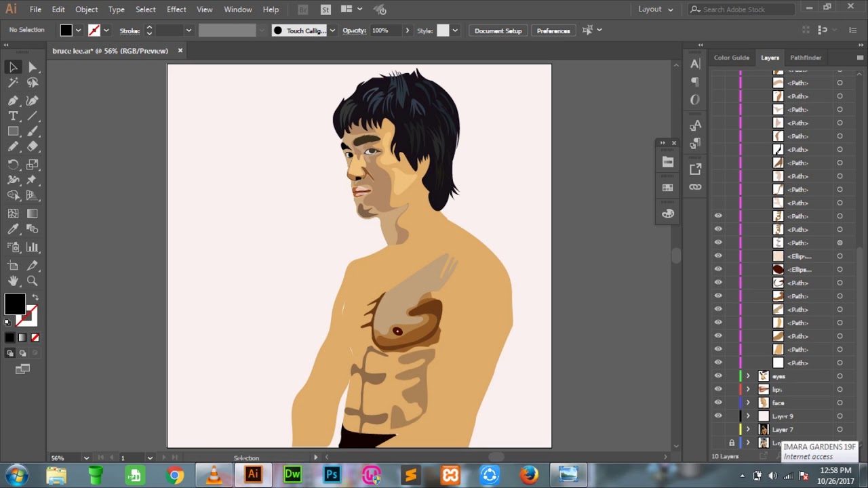Screen dimensions: 868x488
Task: Hide the Layer 9 layer
Action: tap(718, 416)
